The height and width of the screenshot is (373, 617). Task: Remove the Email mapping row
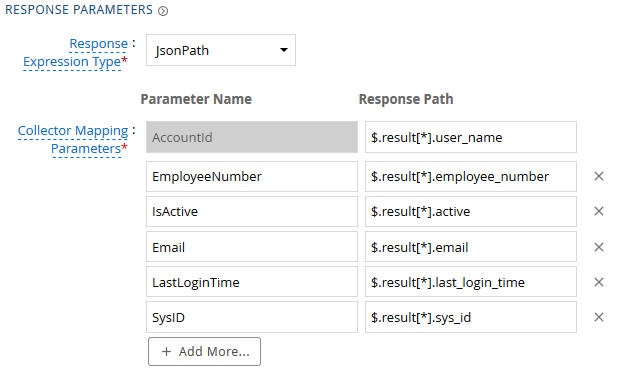point(599,247)
